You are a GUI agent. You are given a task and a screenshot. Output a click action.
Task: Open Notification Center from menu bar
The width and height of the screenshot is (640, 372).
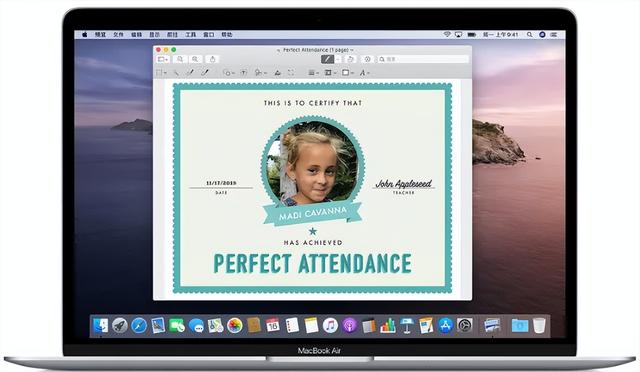(x=554, y=35)
